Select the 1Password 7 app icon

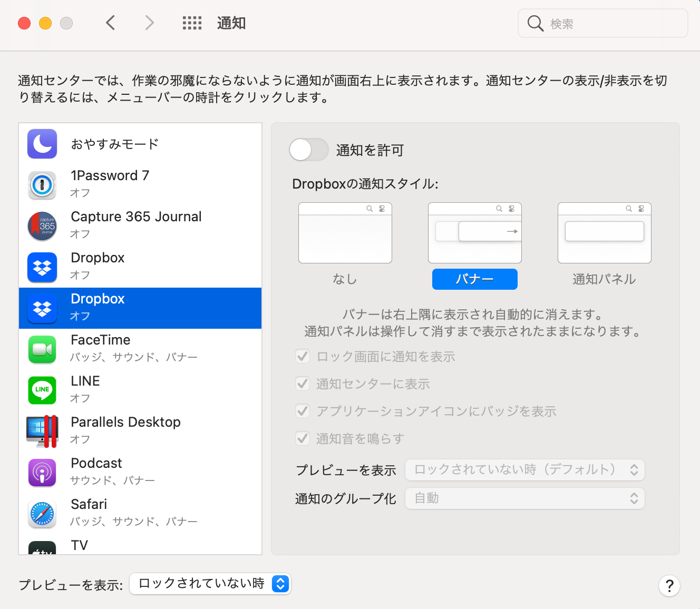click(x=42, y=185)
